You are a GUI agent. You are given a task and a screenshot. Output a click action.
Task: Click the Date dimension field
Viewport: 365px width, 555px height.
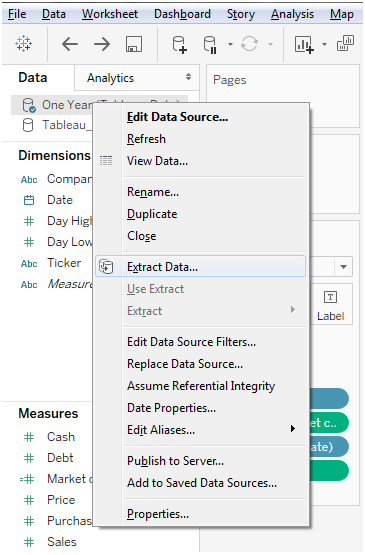point(60,200)
